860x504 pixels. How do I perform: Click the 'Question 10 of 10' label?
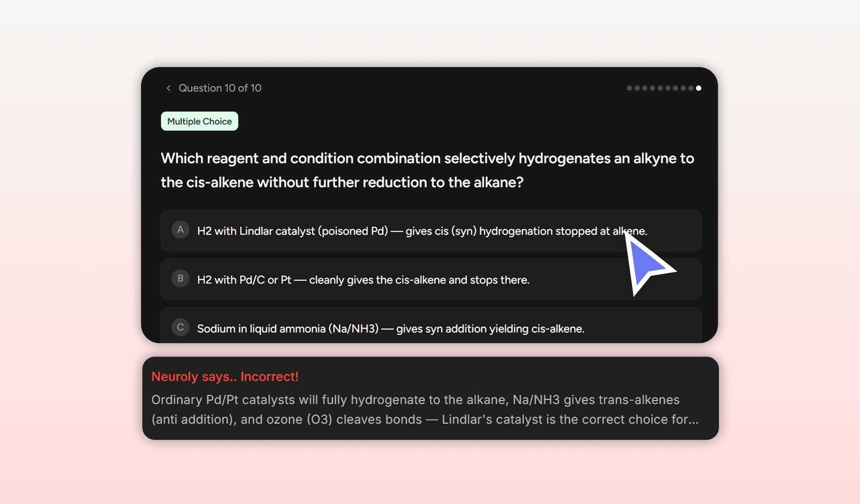(x=220, y=88)
